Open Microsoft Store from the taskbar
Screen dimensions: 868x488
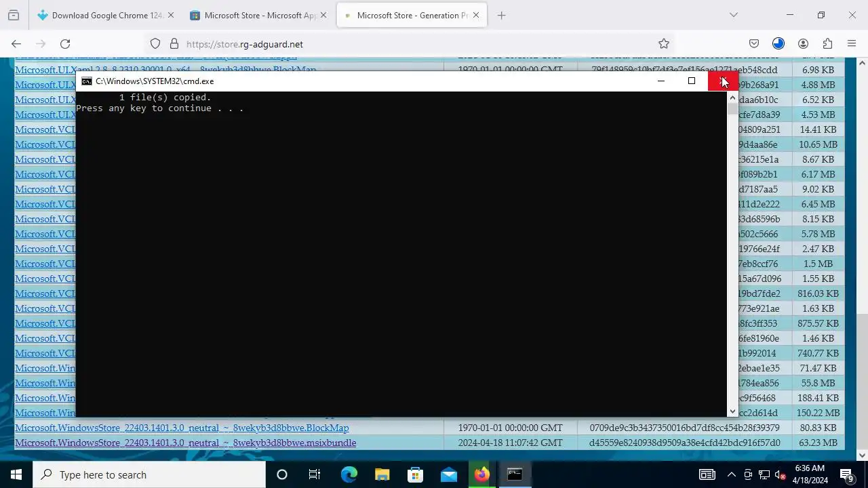click(x=415, y=474)
